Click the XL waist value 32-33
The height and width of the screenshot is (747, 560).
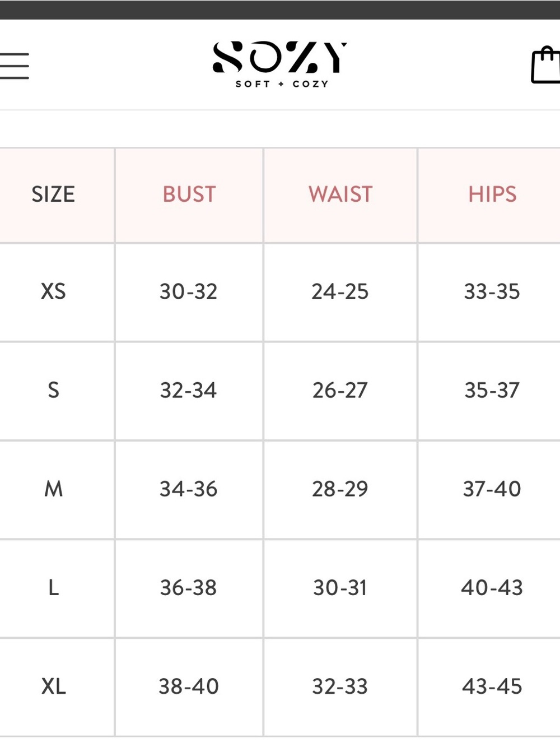340,686
